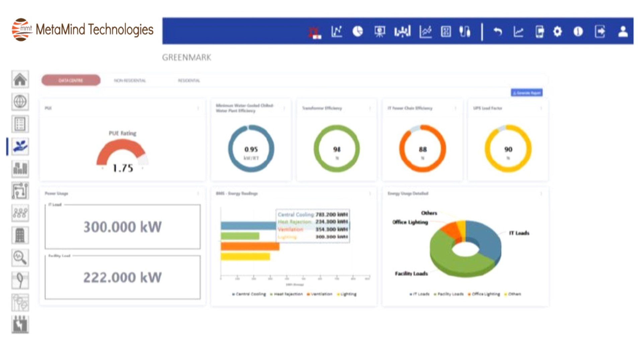This screenshot has width=644, height=361.
Task: Click the undo back arrow icon
Action: (x=498, y=31)
